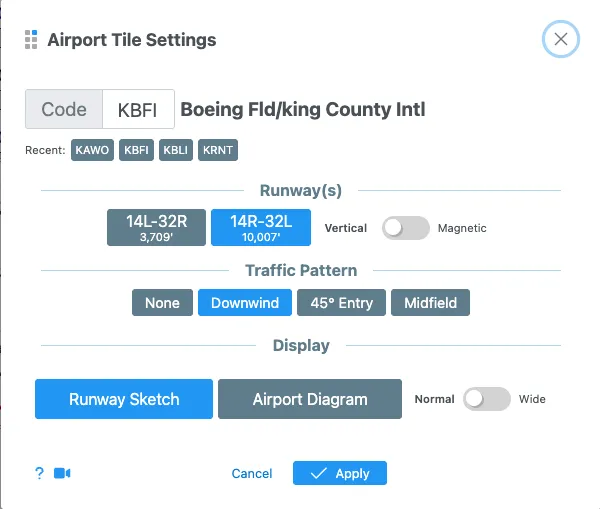600x509 pixels.
Task: Choose None traffic pattern
Action: click(x=162, y=303)
